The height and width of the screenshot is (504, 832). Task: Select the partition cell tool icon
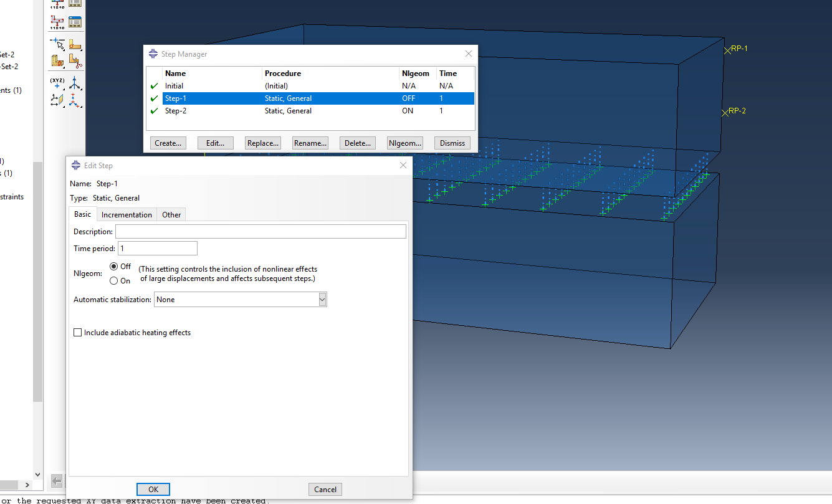pos(57,61)
